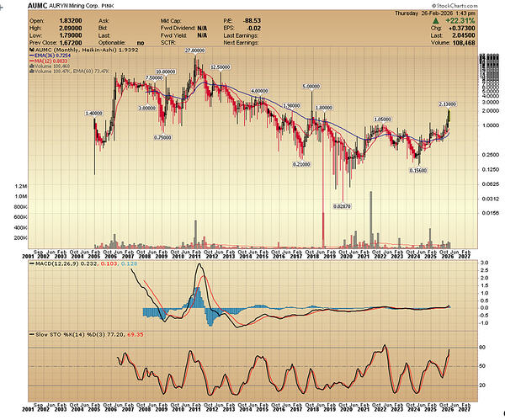The image size is (505, 420).
Task: Click the AUMC ticker symbol in header
Action: pyautogui.click(x=37, y=6)
